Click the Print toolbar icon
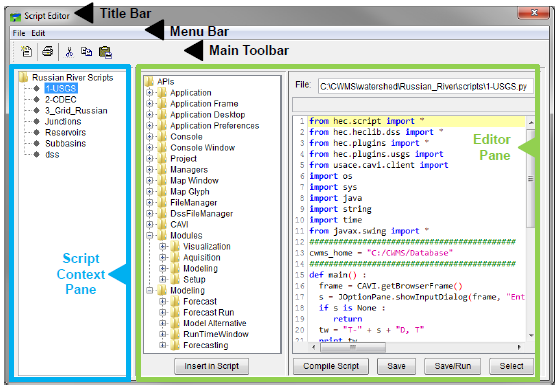555x385 pixels. (x=47, y=51)
